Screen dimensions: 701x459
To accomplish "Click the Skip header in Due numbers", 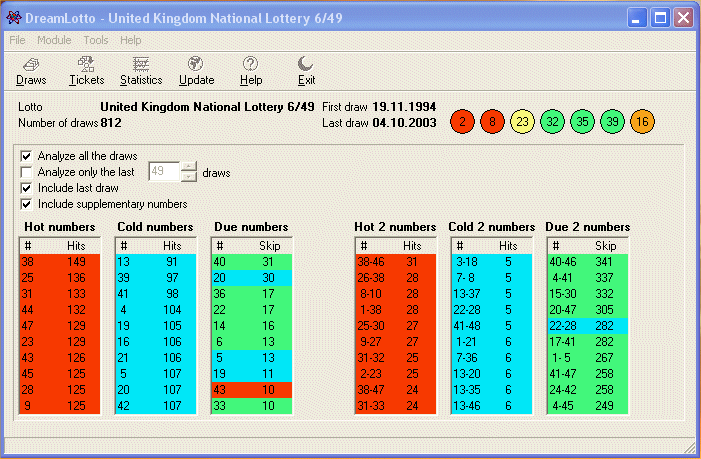I will [x=270, y=246].
